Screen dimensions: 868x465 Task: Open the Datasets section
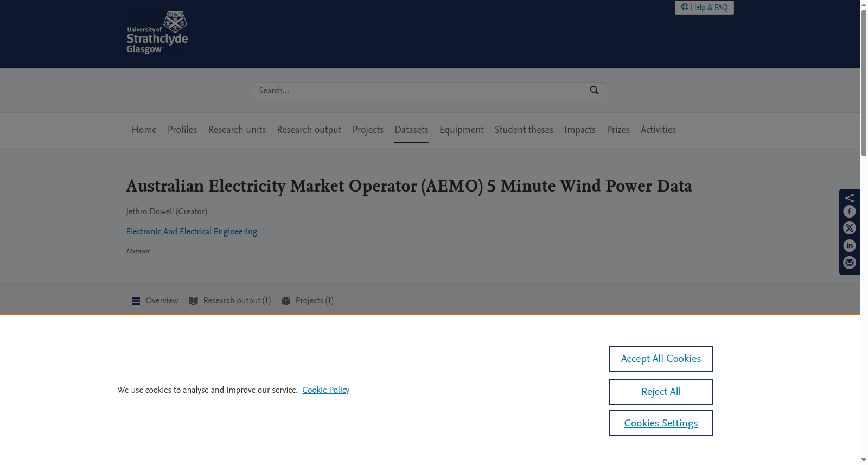[x=411, y=130]
